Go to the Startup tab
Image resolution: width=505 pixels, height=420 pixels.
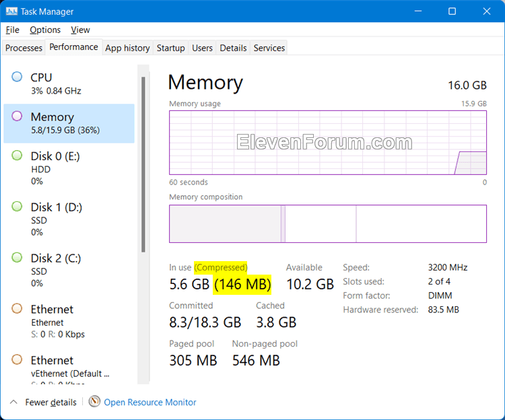[x=171, y=48]
